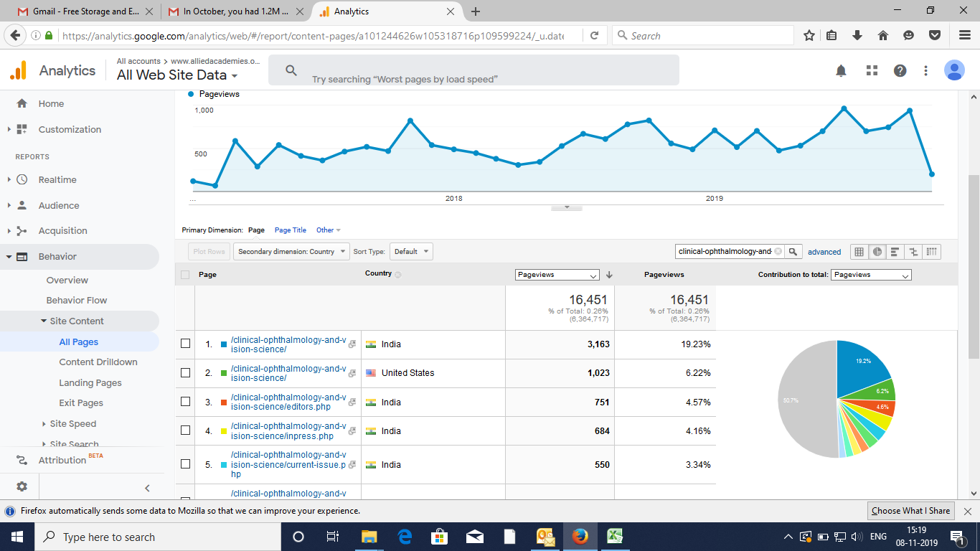Expand the Contribution to total Pageviews dropdown
Viewport: 980px width, 551px height.
tap(871, 275)
